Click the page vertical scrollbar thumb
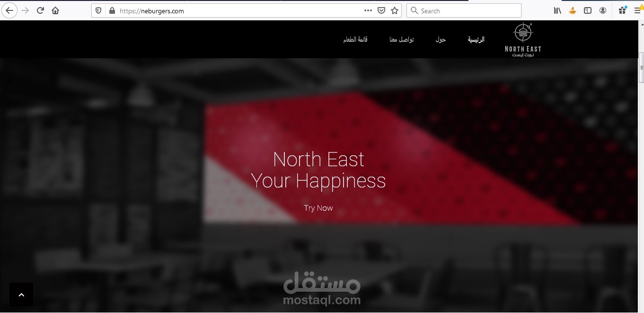The width and height of the screenshot is (644, 313). 641,67
